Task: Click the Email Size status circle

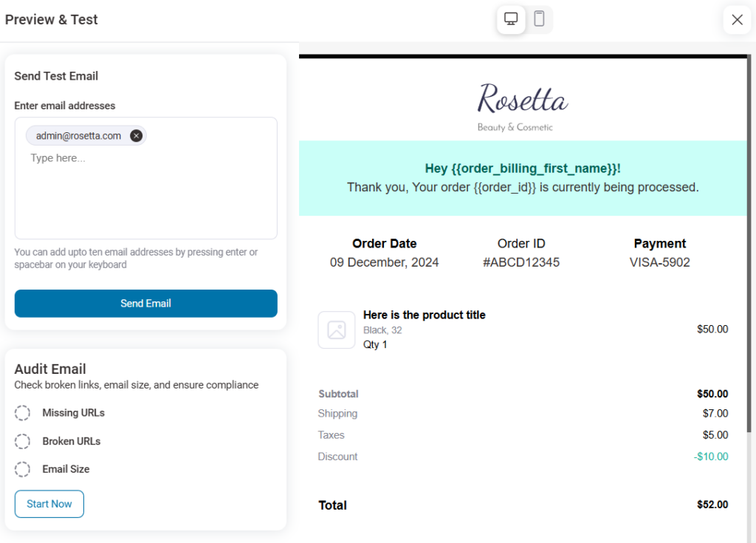Action: [23, 469]
